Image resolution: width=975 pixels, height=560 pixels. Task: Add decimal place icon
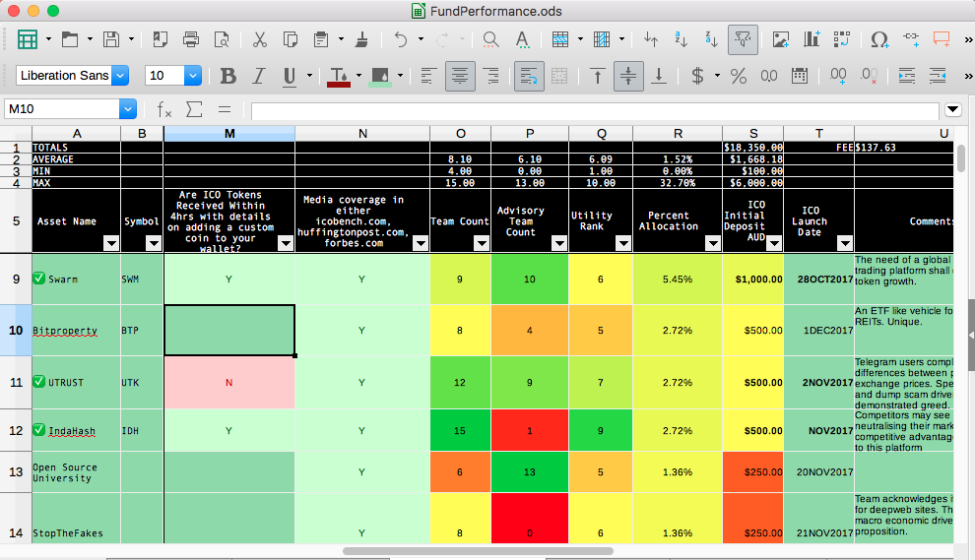click(x=837, y=76)
